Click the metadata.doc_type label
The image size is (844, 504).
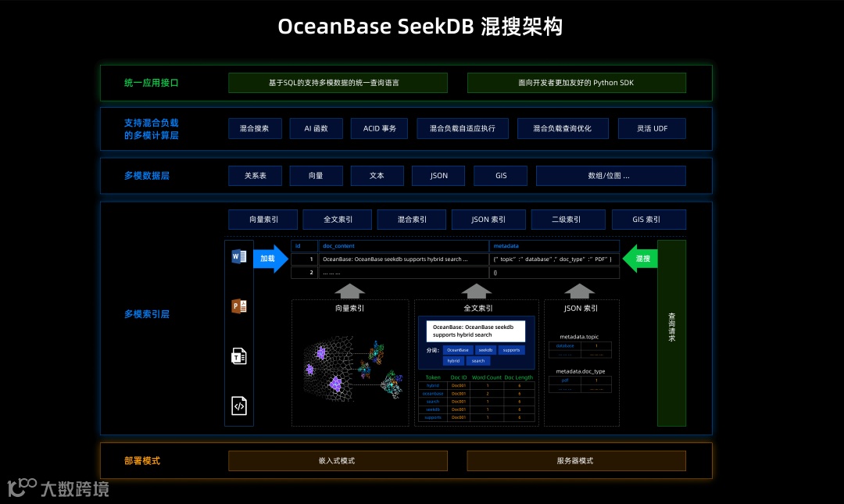tap(580, 371)
